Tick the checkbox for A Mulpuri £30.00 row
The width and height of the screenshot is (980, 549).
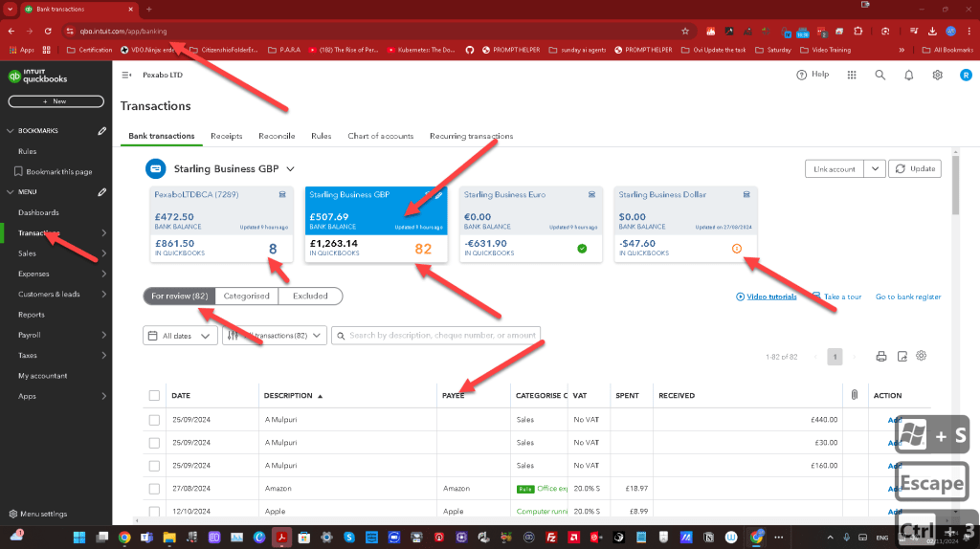[x=154, y=443]
